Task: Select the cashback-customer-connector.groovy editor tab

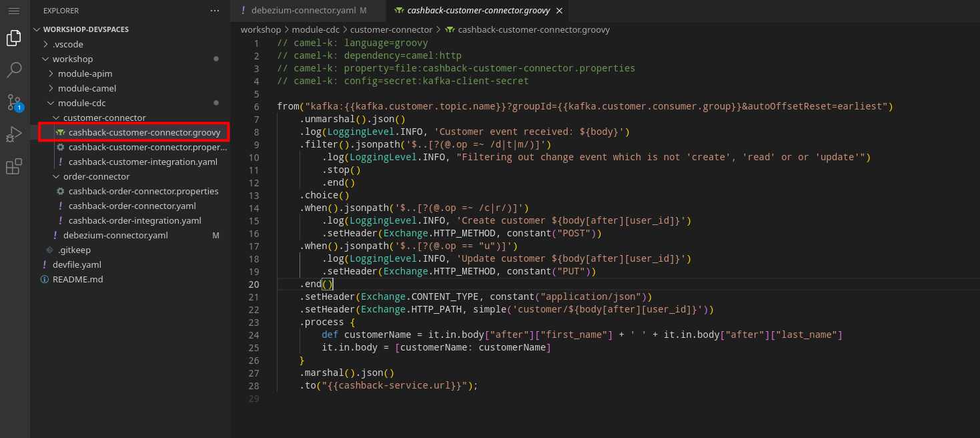Action: click(478, 11)
